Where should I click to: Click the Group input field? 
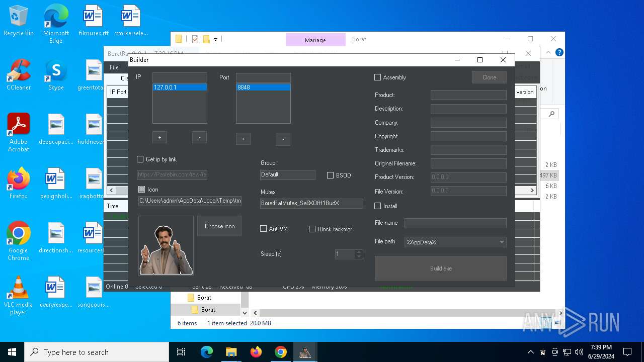tap(288, 174)
